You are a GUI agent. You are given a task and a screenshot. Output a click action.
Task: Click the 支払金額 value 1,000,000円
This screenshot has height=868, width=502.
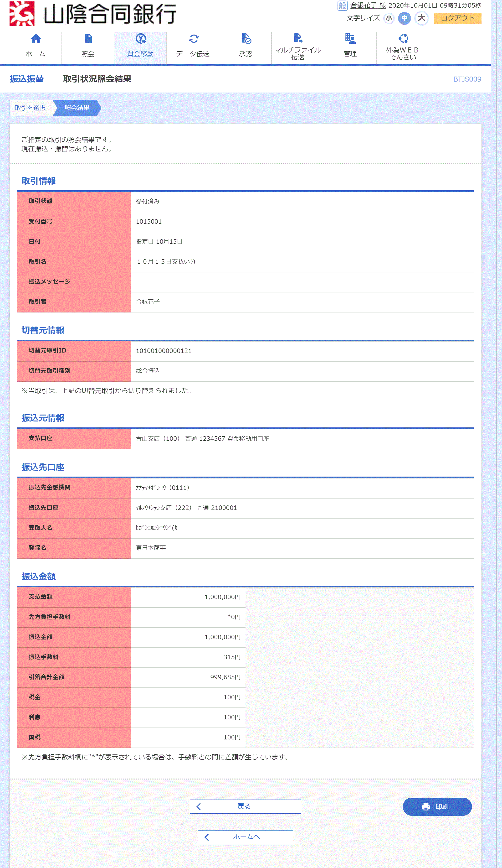click(x=222, y=597)
